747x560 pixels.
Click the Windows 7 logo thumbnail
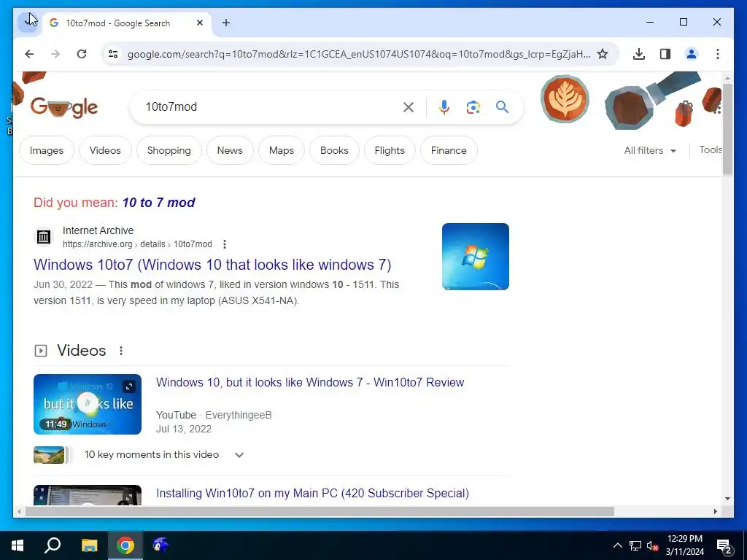coord(476,257)
